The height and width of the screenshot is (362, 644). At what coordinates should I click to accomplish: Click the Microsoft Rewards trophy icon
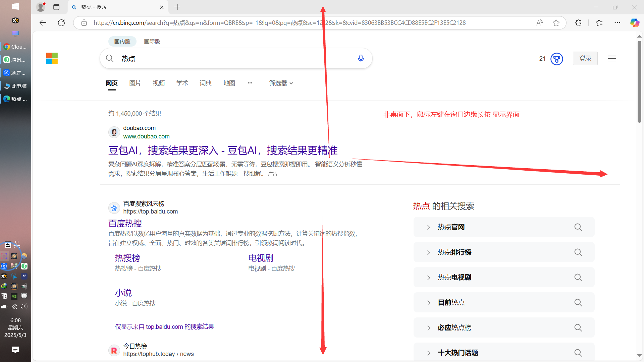pos(557,59)
